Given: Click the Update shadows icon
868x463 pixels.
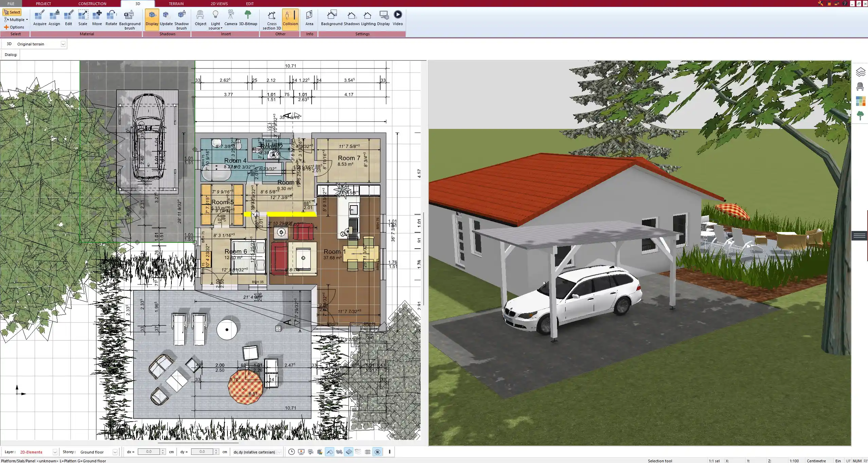Looking at the screenshot, I should pos(166,18).
